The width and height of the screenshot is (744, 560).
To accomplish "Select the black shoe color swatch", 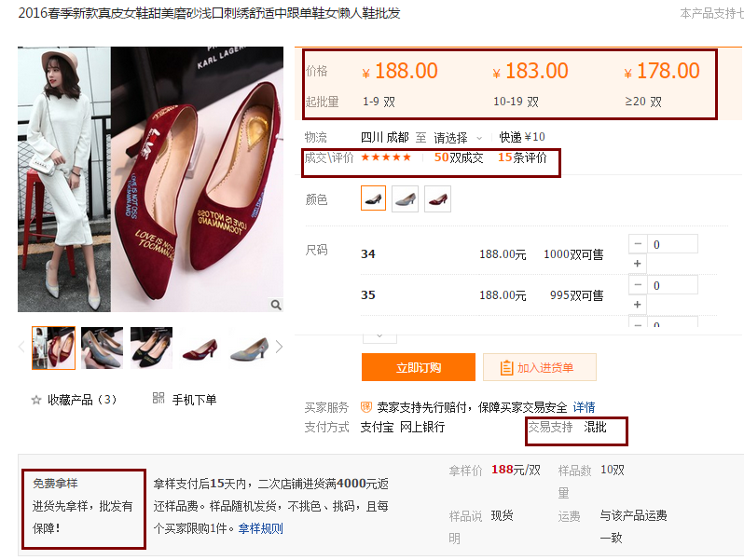I will point(373,198).
